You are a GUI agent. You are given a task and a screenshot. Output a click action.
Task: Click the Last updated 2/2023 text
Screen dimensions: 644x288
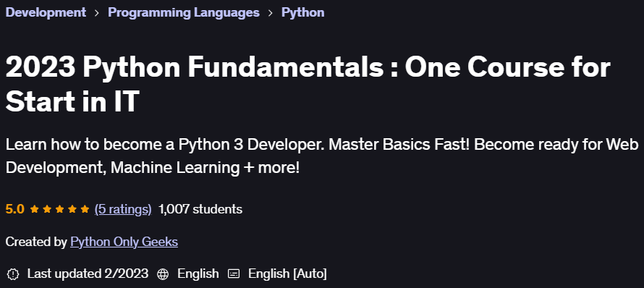88,274
